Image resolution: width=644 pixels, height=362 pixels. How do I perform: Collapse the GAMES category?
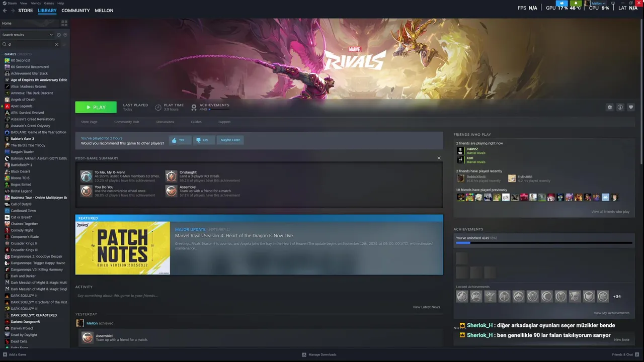(2, 54)
